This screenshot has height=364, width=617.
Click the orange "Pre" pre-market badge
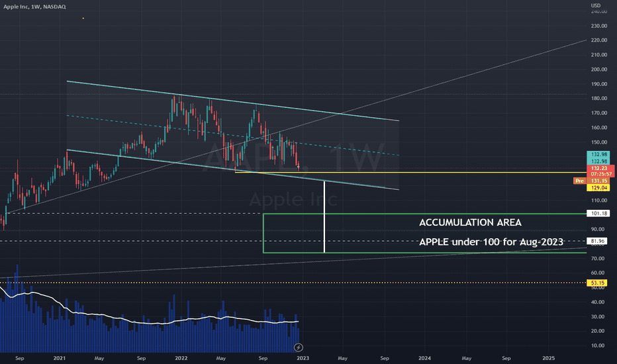[x=579, y=181]
